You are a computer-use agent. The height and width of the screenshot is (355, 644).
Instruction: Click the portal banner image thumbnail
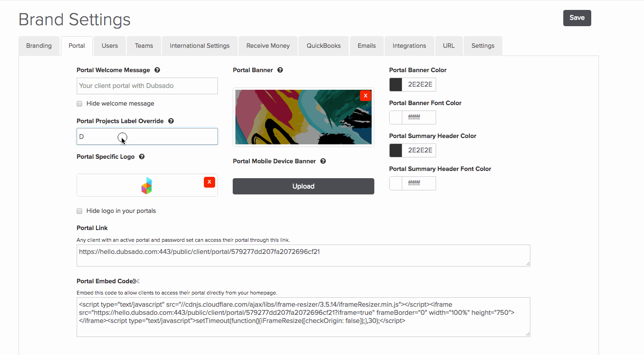(304, 117)
